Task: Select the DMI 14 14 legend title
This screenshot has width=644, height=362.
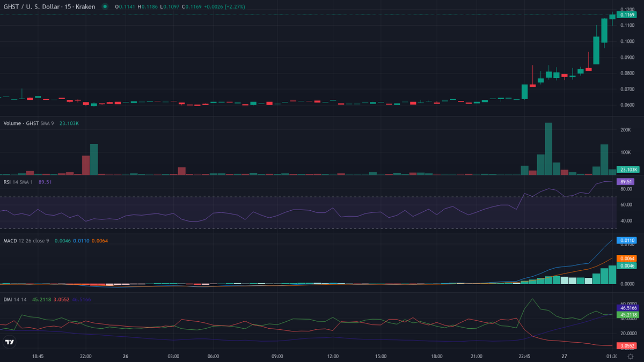Action: click(x=16, y=299)
